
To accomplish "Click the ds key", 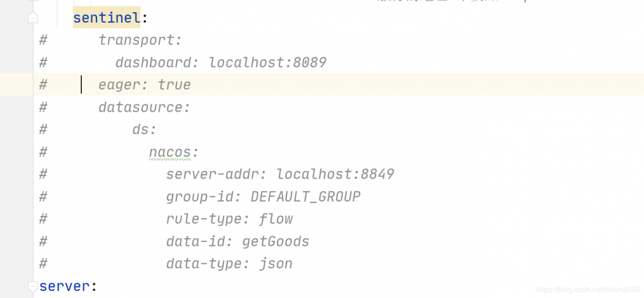I will tap(143, 130).
